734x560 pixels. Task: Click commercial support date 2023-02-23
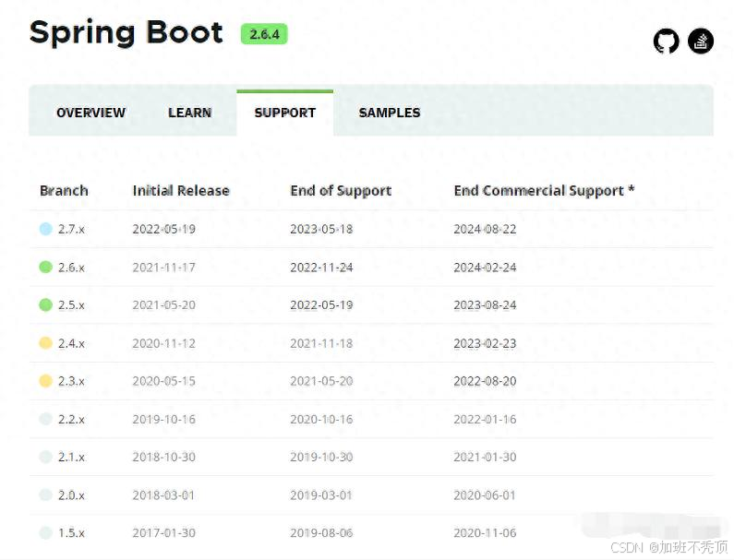pos(485,343)
